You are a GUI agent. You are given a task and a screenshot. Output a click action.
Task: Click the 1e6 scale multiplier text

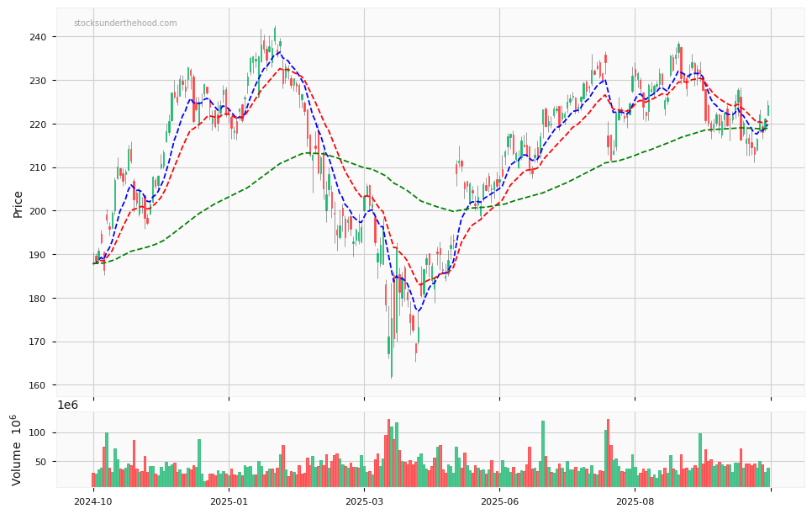(x=68, y=405)
